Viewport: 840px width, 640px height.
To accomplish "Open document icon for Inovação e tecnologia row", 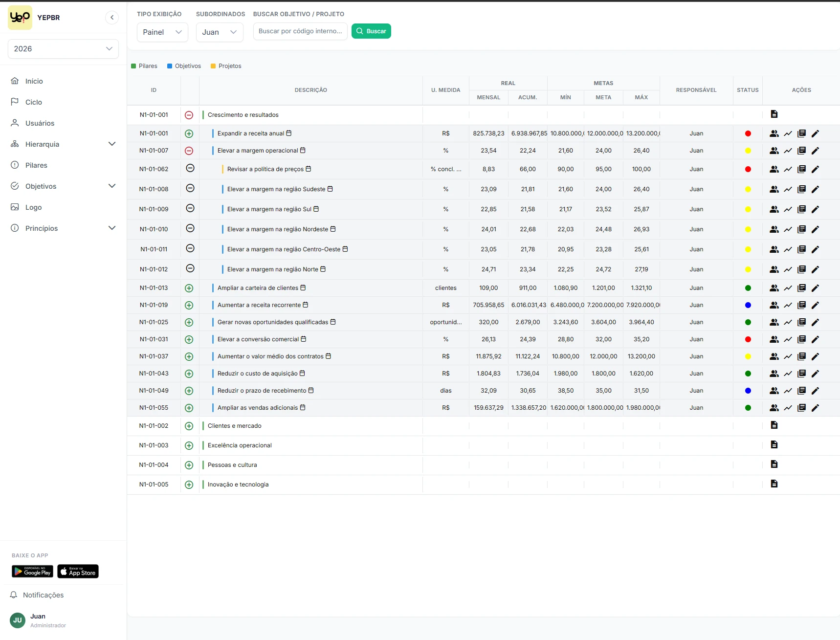I will coord(774,484).
